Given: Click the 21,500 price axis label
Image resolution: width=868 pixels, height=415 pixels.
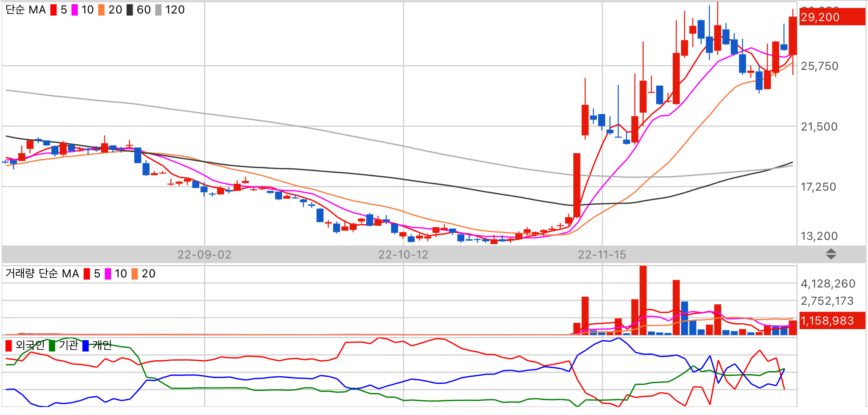Looking at the screenshot, I should [819, 127].
